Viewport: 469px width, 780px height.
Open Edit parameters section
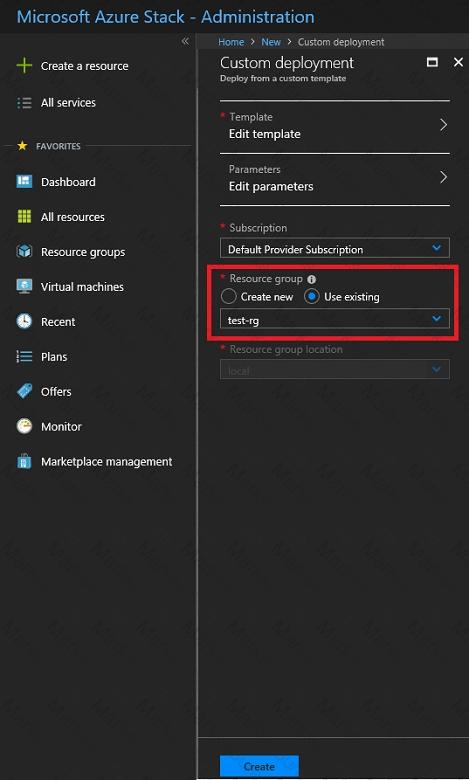click(x=335, y=179)
